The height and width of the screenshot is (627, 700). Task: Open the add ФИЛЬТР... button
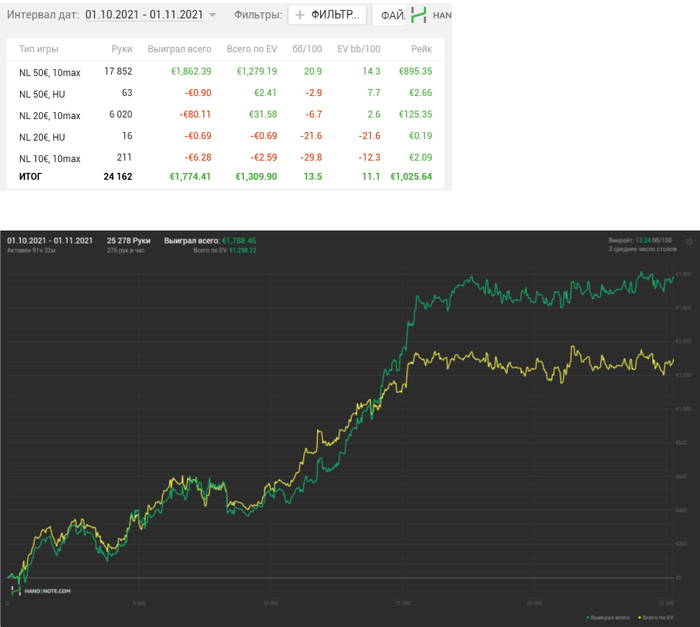coord(327,15)
